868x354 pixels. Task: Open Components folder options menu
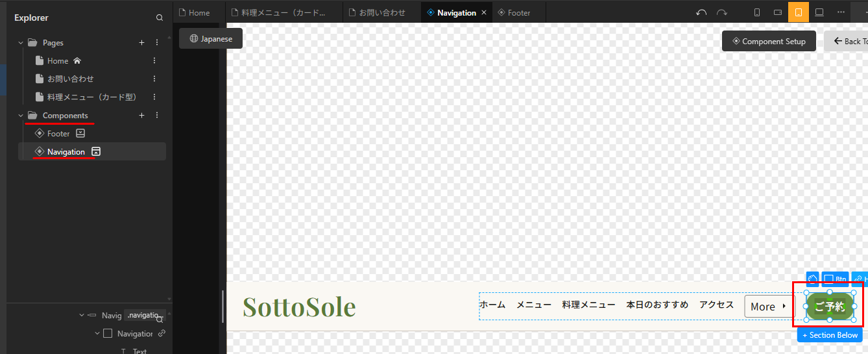[156, 115]
